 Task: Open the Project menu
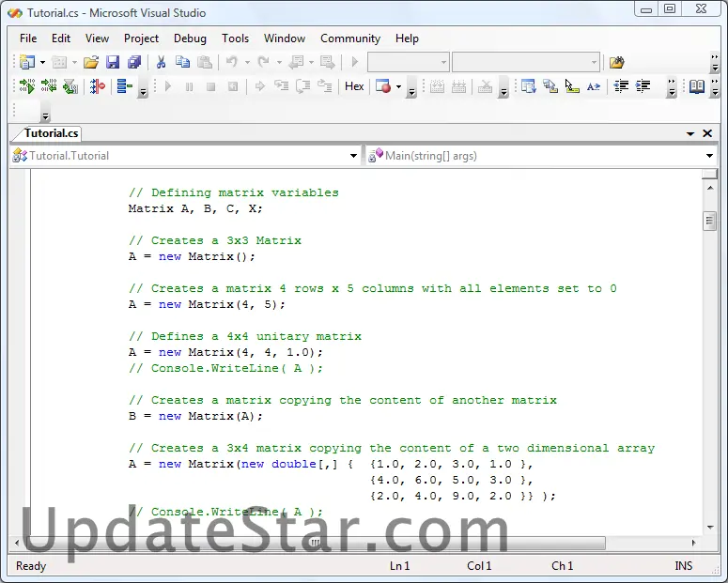click(141, 38)
